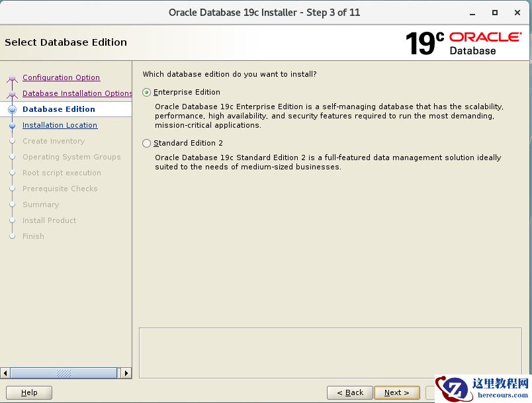Click the Database Installation Options step marker icon
532x403 pixels.
point(12,95)
